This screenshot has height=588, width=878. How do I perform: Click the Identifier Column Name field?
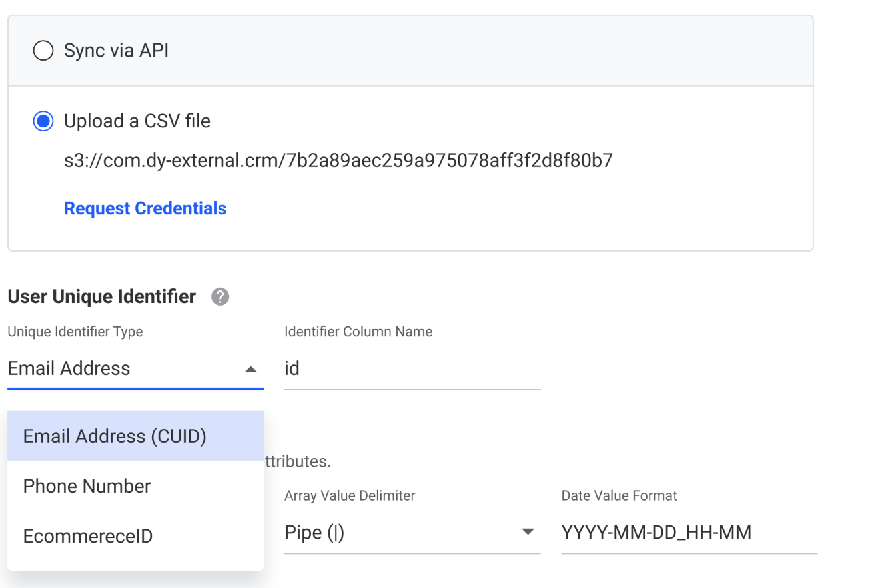[412, 368]
